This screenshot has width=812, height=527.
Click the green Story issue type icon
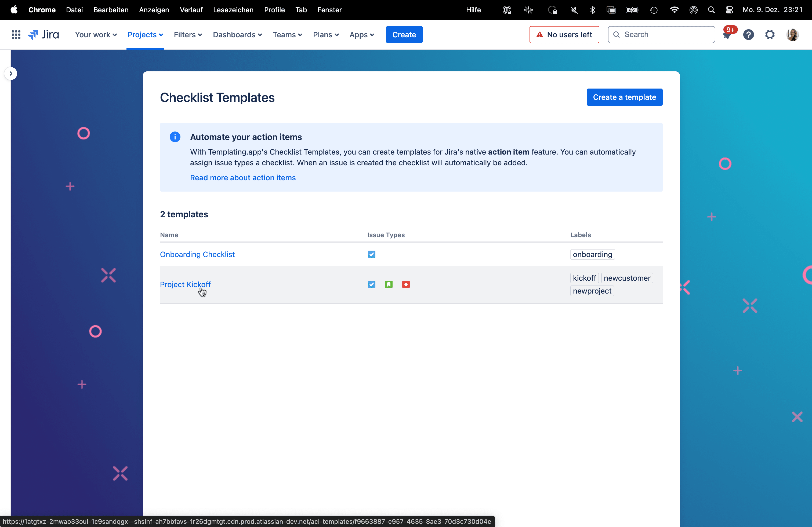(389, 284)
